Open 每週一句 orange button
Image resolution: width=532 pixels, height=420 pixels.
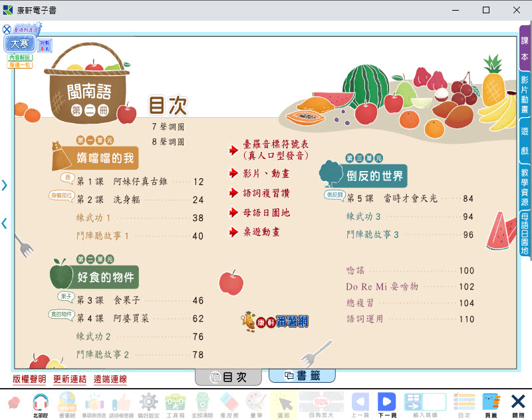pyautogui.click(x=20, y=65)
